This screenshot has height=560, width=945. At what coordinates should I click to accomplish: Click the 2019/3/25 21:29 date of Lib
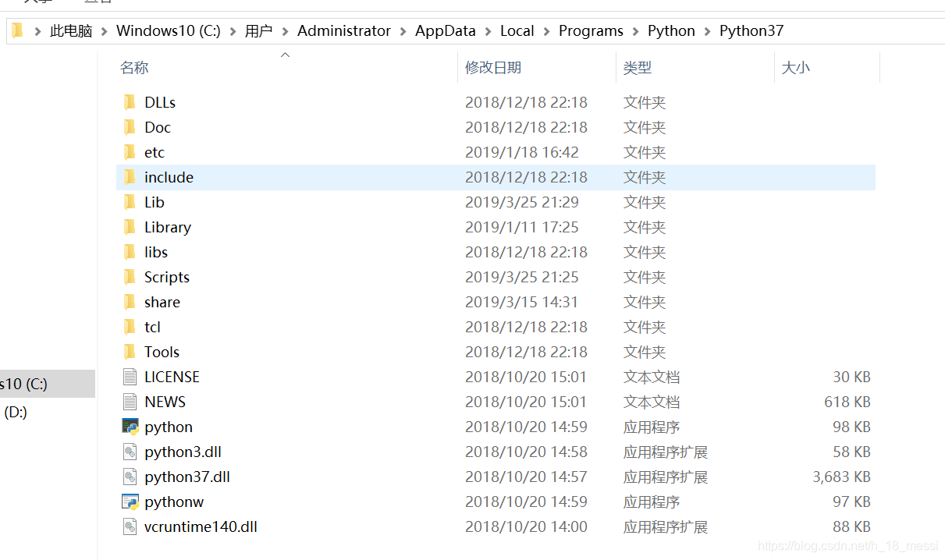click(522, 202)
